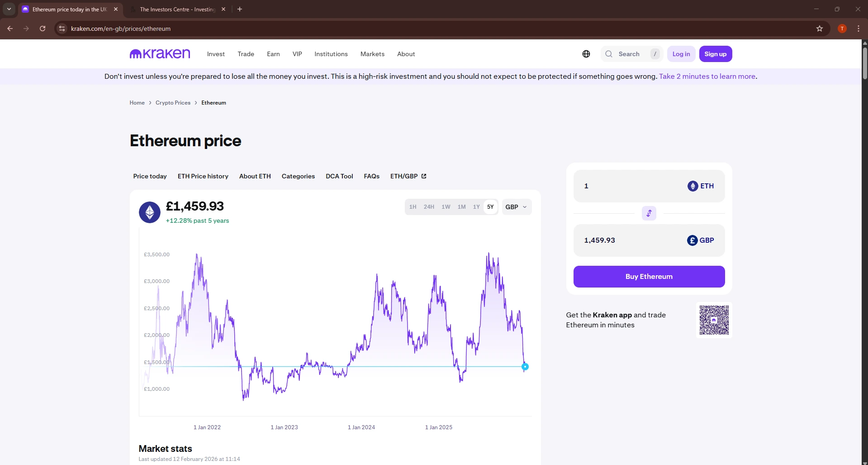The width and height of the screenshot is (868, 465).
Task: Open Take 2 minutes to learn more link
Action: (707, 76)
